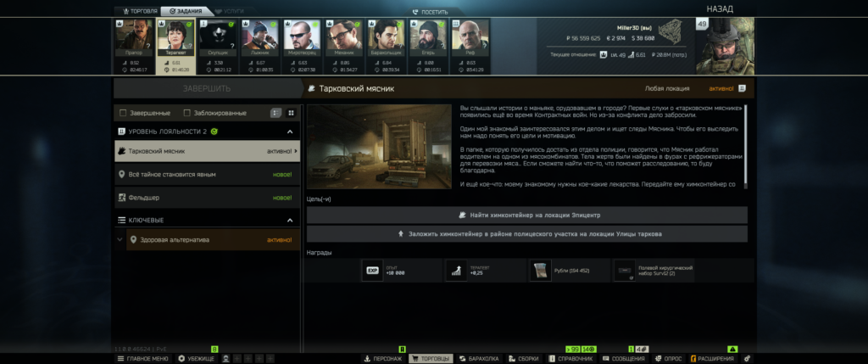Click the first empty plus slot in bottom bar
This screenshot has width=868, height=364.
tap(236, 358)
